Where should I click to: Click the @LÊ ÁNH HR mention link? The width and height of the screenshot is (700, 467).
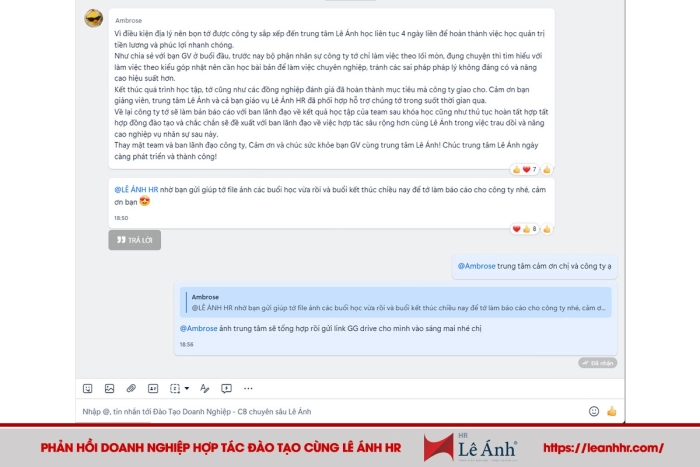pyautogui.click(x=136, y=190)
